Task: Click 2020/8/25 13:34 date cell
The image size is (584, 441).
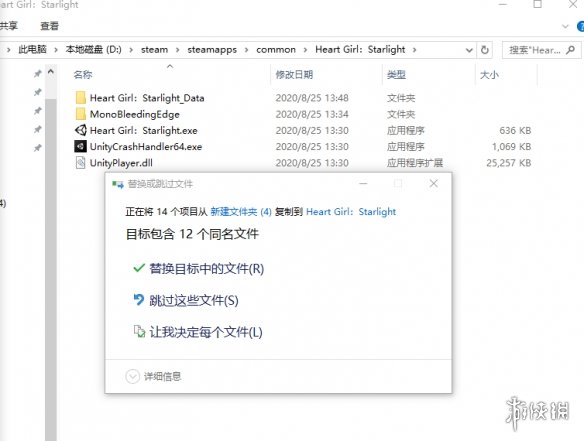Action: (x=312, y=114)
